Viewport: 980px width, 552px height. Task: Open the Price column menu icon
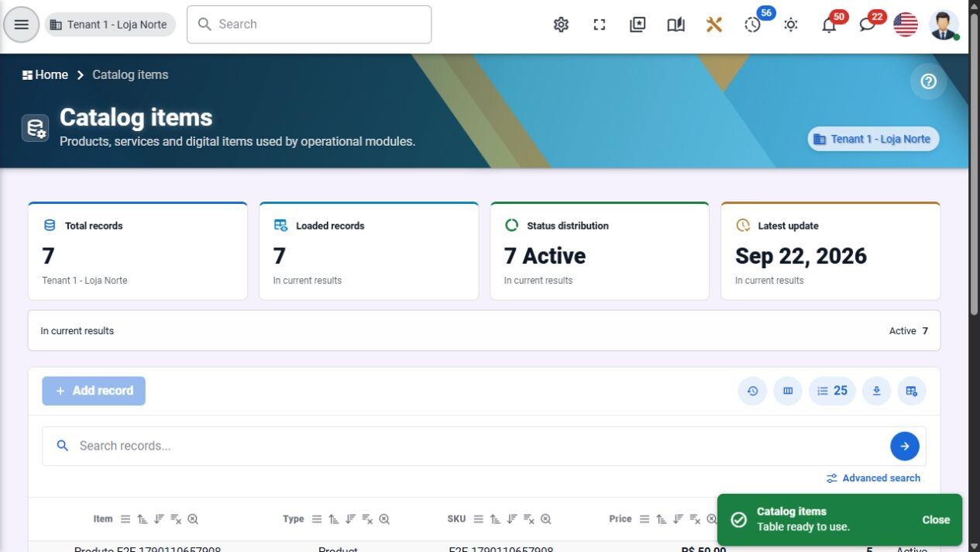pyautogui.click(x=644, y=519)
